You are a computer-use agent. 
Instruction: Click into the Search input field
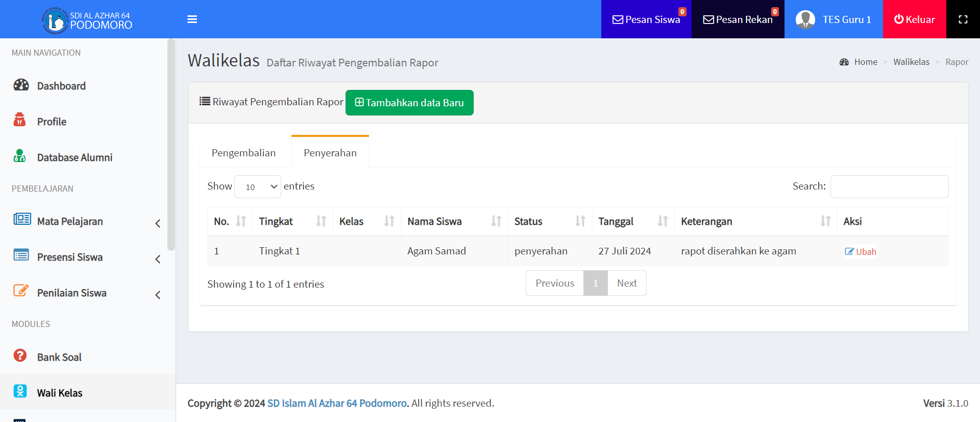coord(889,186)
